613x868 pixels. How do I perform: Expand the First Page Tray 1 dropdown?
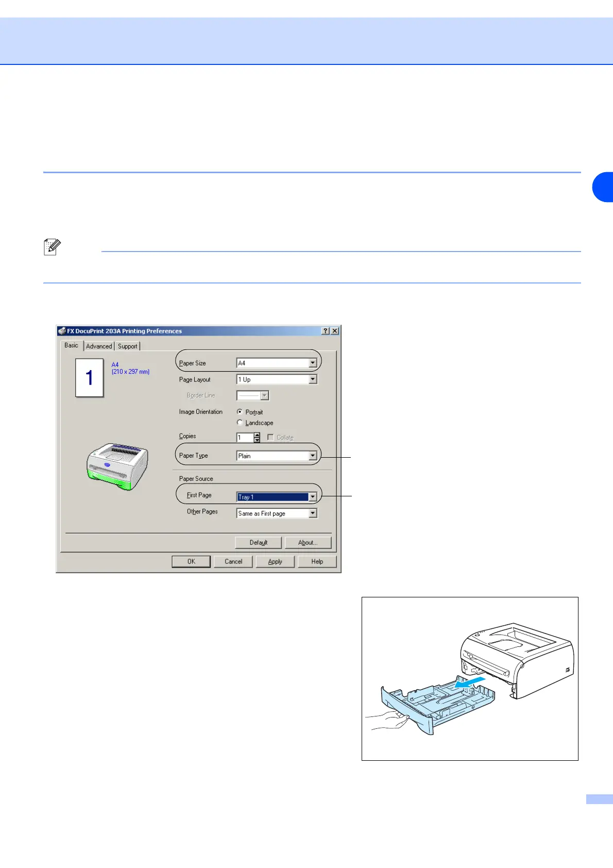(277, 497)
